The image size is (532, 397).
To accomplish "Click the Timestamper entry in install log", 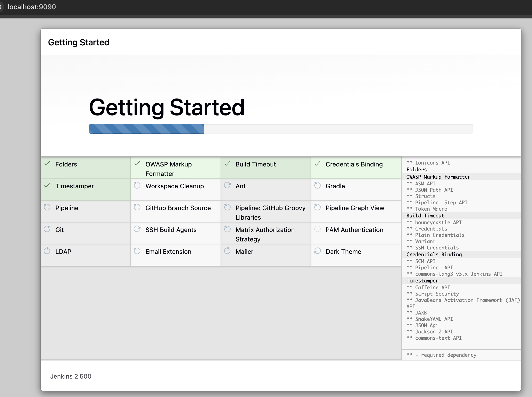I will click(422, 281).
